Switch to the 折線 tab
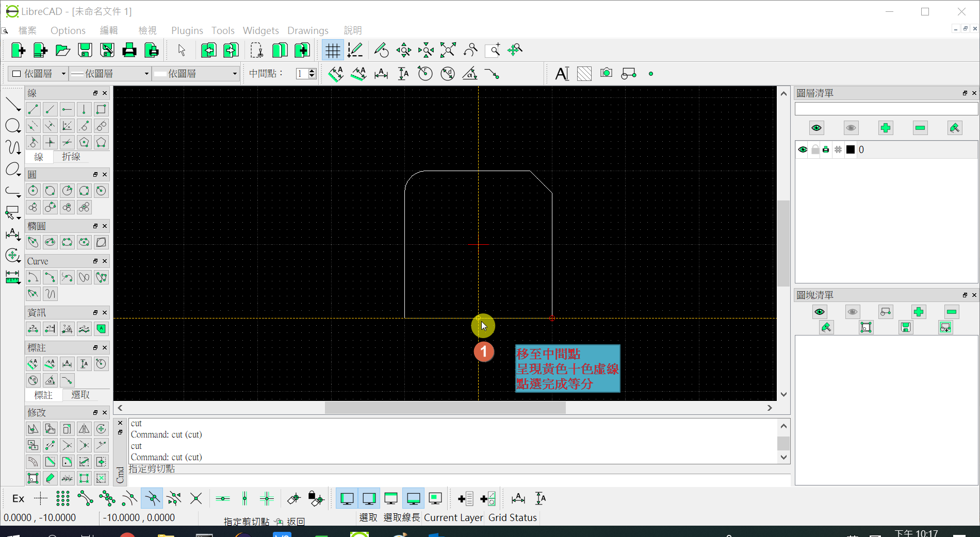This screenshot has height=537, width=980. [71, 157]
